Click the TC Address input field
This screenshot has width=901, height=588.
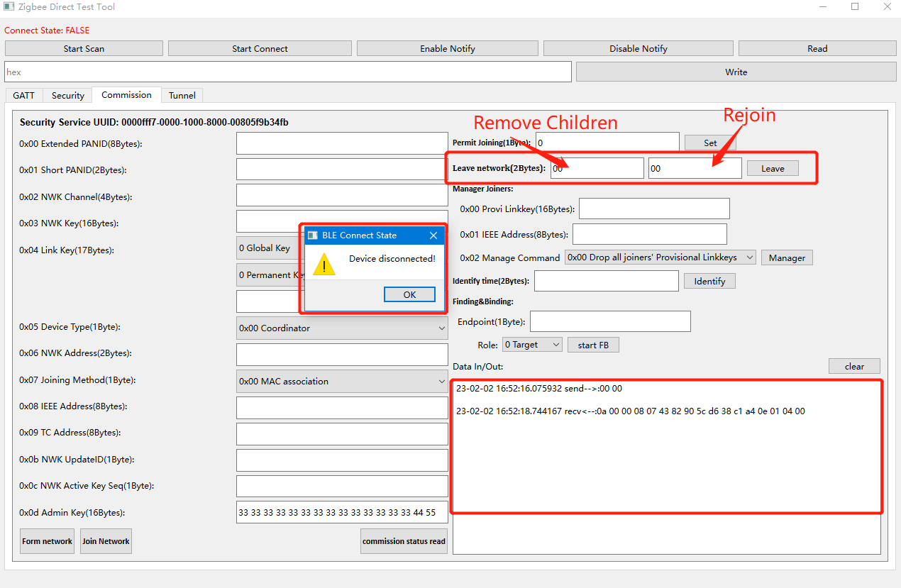[x=342, y=434]
